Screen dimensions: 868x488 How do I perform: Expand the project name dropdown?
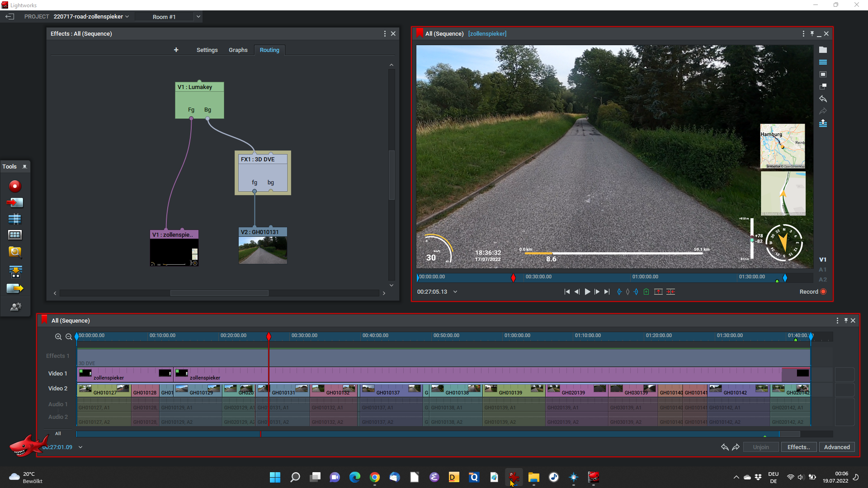pos(127,17)
